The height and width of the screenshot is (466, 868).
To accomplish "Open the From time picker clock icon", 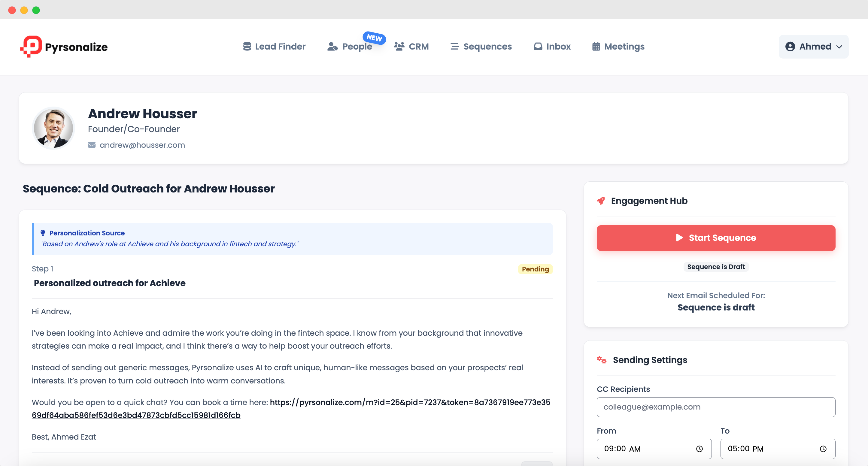I will click(x=700, y=449).
